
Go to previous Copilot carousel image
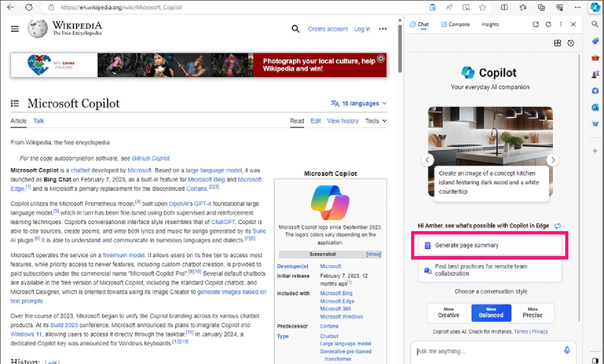click(427, 160)
